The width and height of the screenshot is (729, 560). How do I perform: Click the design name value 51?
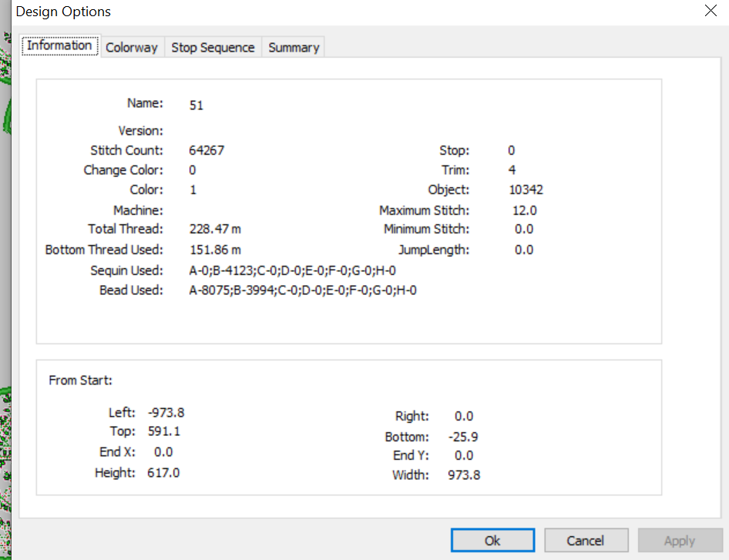pos(197,106)
